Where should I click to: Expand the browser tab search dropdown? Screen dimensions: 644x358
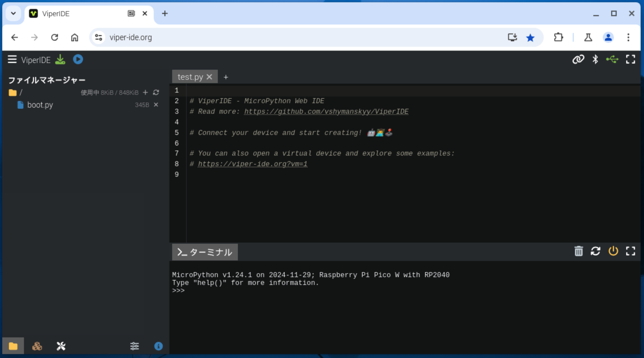13,13
